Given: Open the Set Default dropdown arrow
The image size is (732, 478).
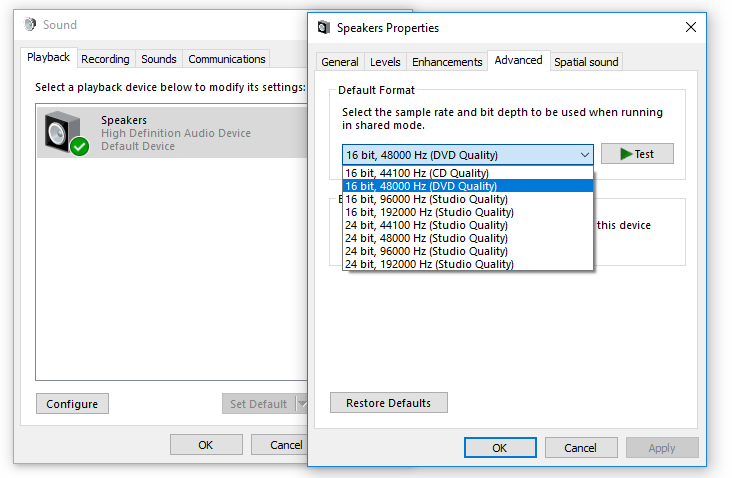Looking at the screenshot, I should pyautogui.click(x=302, y=404).
